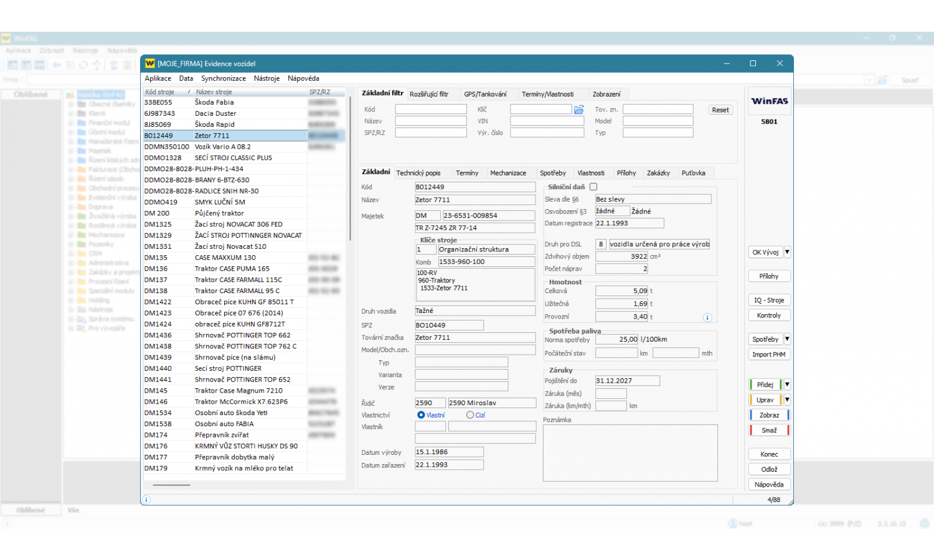This screenshot has height=560, width=934.
Task: Click into the Poznámka text area
Action: [630, 453]
